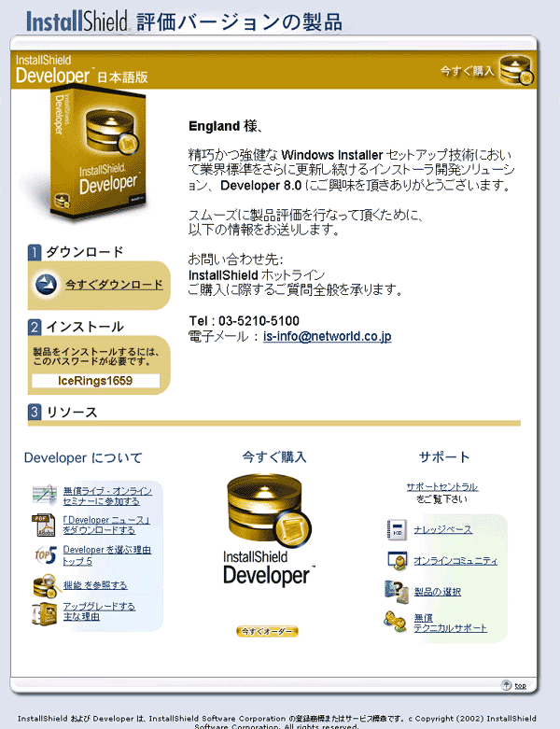This screenshot has height=729, width=560.
Task: Click the online community icon
Action: point(398,560)
